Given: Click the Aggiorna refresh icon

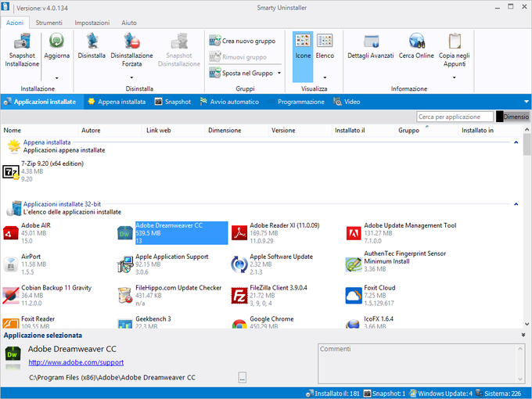Looking at the screenshot, I should coord(56,41).
